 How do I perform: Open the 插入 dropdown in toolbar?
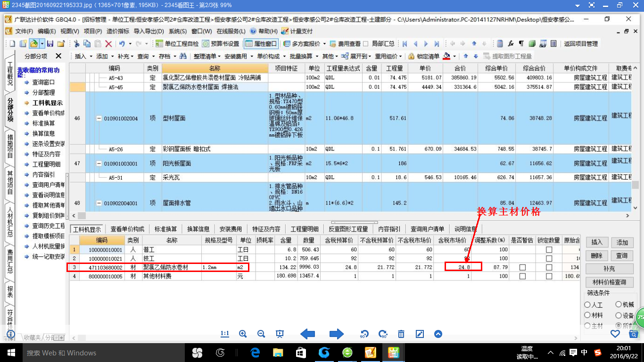click(83, 56)
